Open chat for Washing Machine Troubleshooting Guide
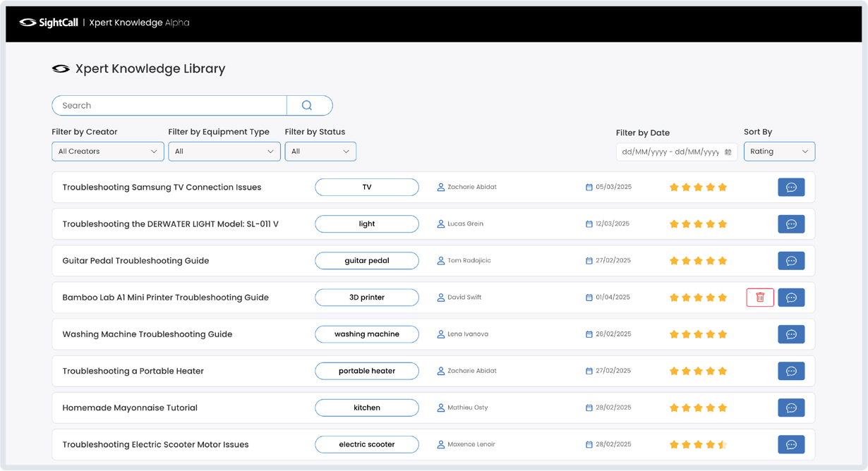 pyautogui.click(x=791, y=334)
